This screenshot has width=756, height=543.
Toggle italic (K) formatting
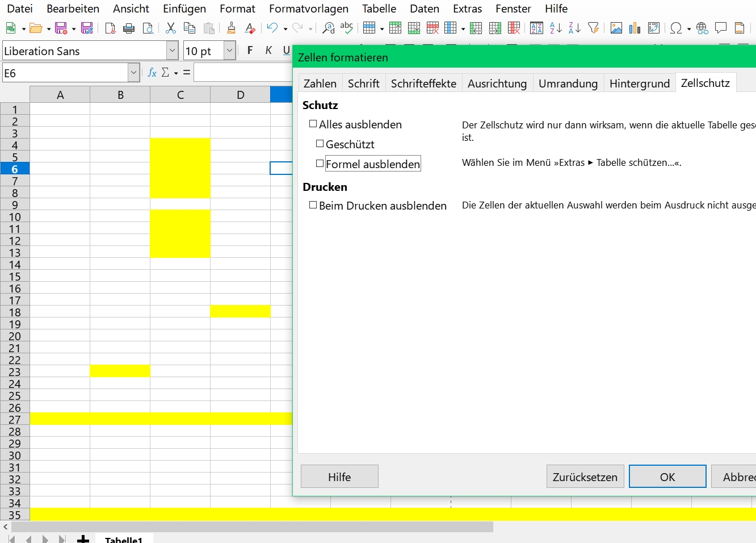pyautogui.click(x=268, y=51)
